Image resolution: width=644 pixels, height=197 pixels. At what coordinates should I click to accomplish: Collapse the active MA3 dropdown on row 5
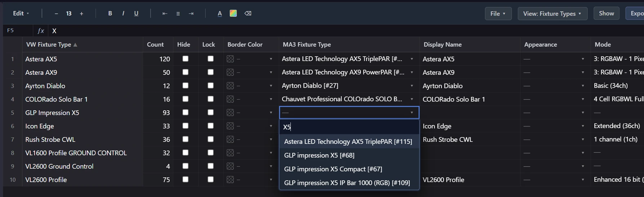(x=412, y=113)
